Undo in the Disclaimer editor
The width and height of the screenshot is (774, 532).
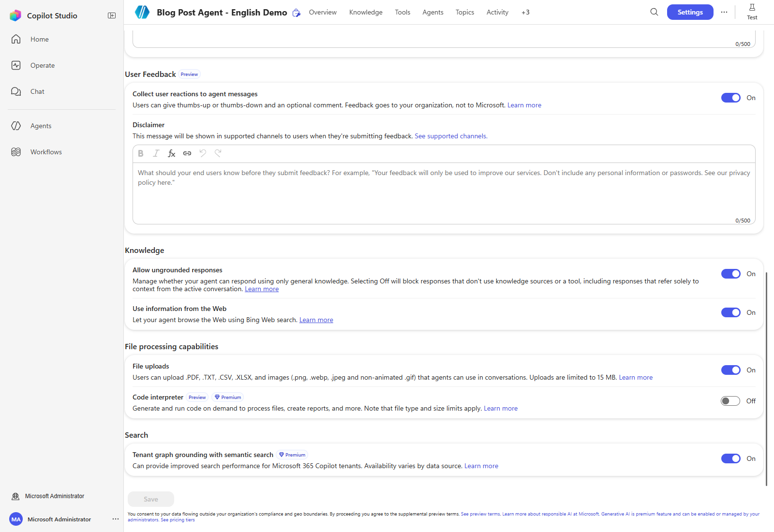click(x=203, y=153)
